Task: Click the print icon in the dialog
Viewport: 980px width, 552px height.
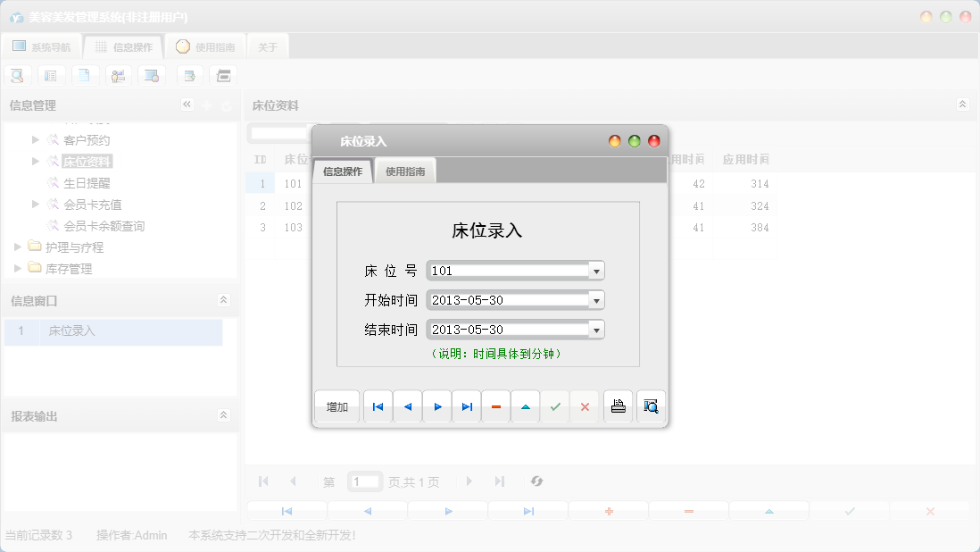Action: pos(618,406)
